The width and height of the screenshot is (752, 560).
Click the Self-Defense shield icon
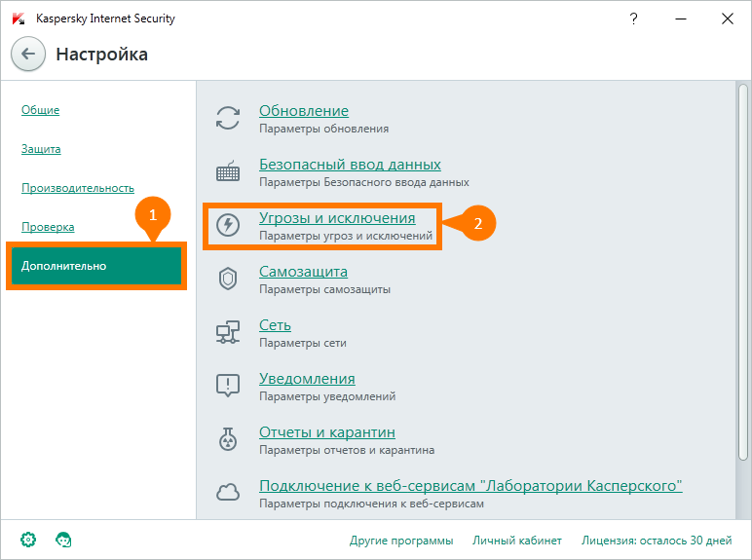pos(228,279)
